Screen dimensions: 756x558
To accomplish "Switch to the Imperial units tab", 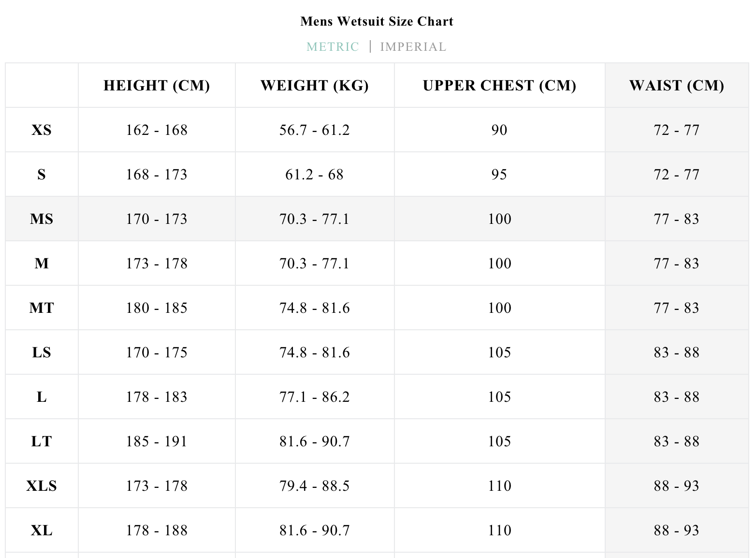I will pos(413,47).
